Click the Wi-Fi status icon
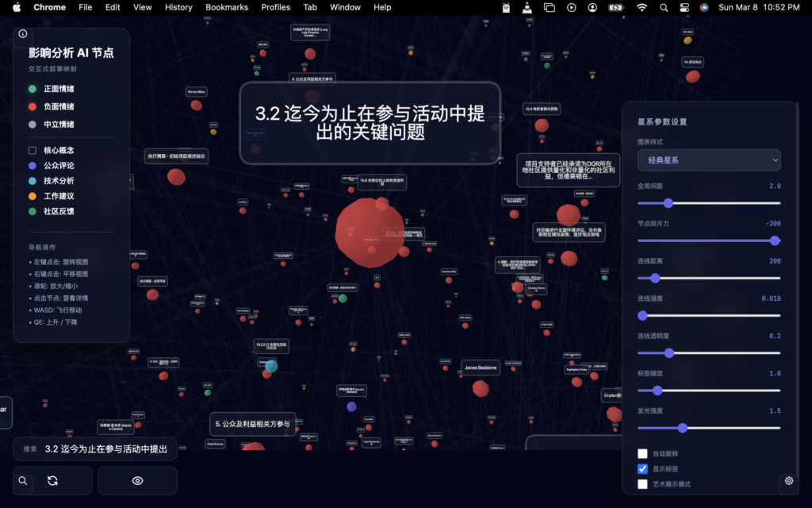Viewport: 812px width, 508px height. (x=642, y=7)
